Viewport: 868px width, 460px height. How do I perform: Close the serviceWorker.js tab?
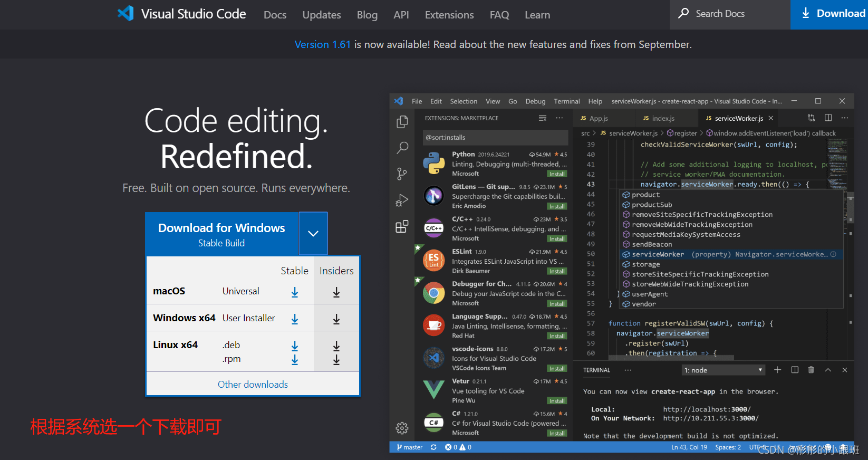click(x=771, y=118)
